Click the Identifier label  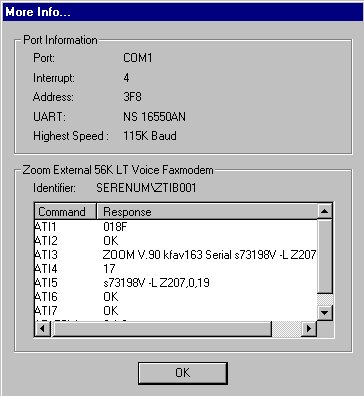click(x=54, y=188)
